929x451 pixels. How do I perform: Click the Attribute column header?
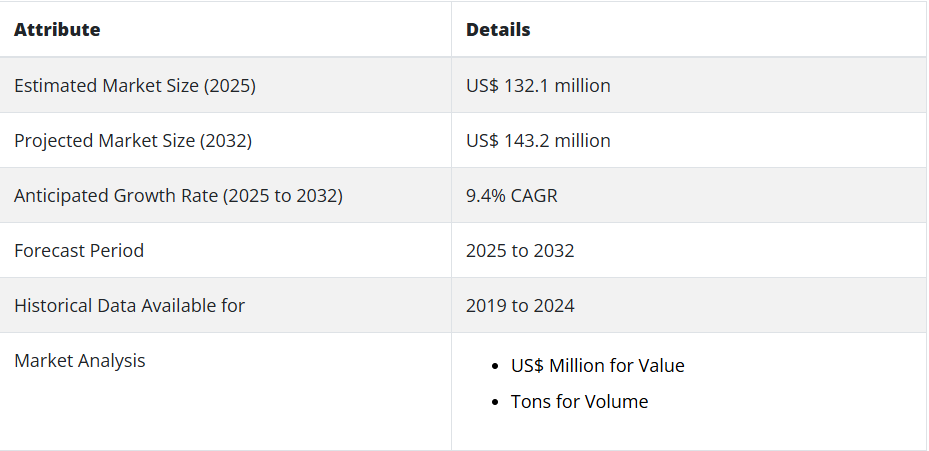[x=57, y=30]
